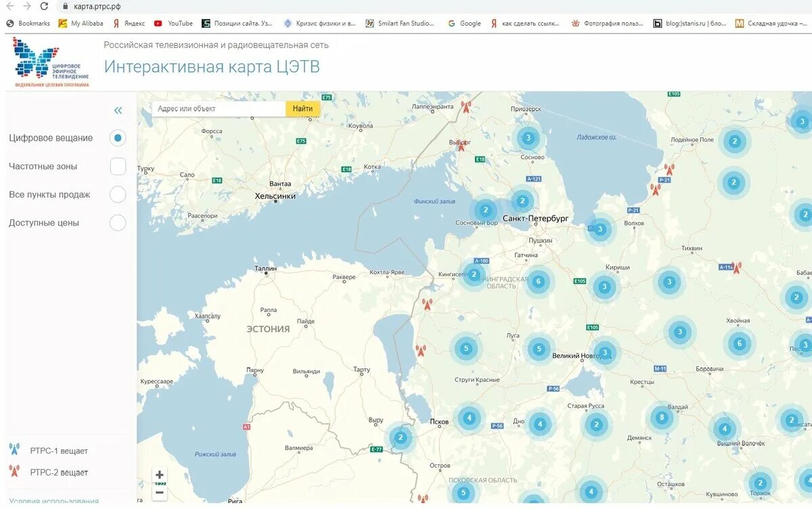Image resolution: width=812 pixels, height=509 pixels.
Task: Click the cluster marker 4 beside Псков
Action: pos(469,418)
